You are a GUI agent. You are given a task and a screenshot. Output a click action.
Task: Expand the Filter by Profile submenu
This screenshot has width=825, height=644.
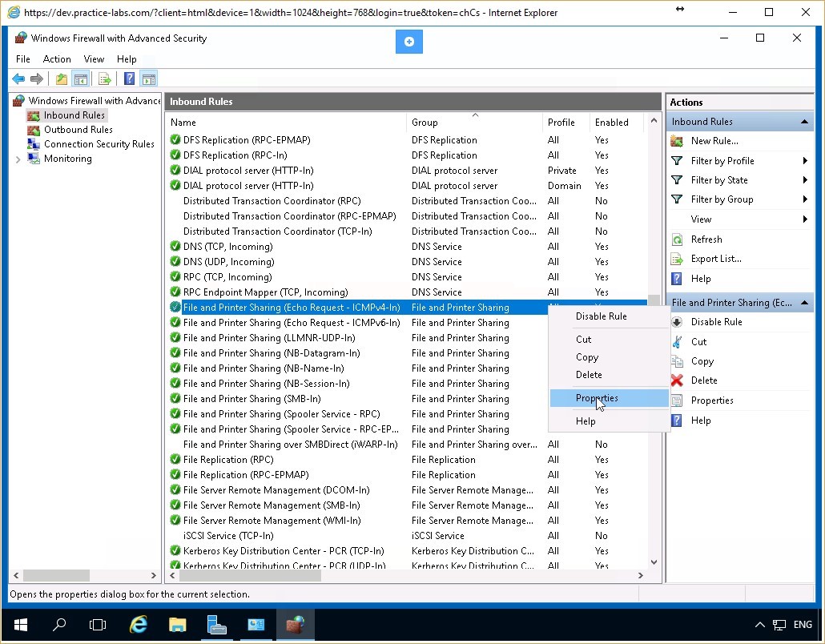[720, 160]
